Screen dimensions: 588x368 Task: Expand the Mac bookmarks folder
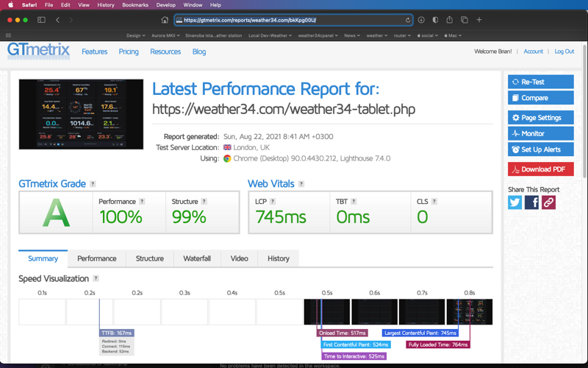453,35
